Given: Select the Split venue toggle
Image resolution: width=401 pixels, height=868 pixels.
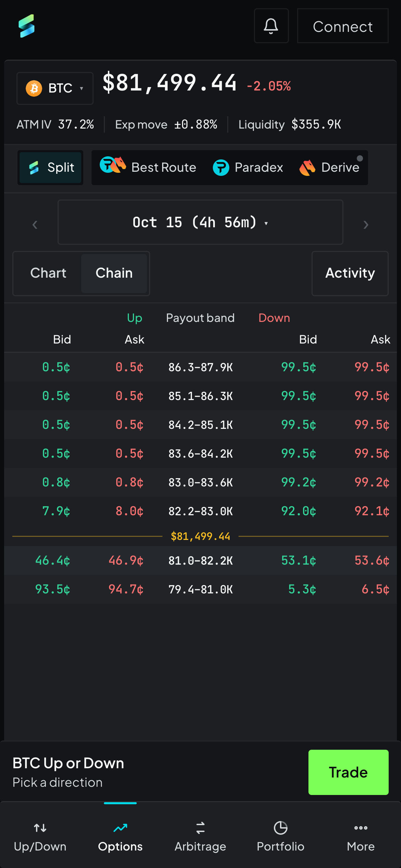Looking at the screenshot, I should click(x=50, y=168).
